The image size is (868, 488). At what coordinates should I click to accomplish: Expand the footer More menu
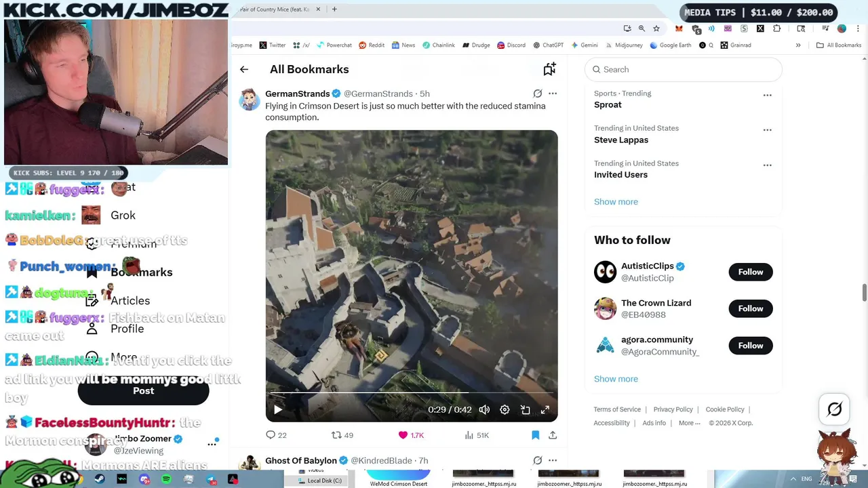[690, 423]
